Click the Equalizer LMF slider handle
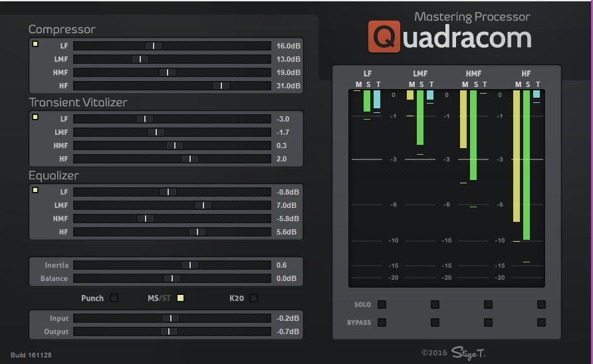The height and width of the screenshot is (364, 593). pos(203,205)
